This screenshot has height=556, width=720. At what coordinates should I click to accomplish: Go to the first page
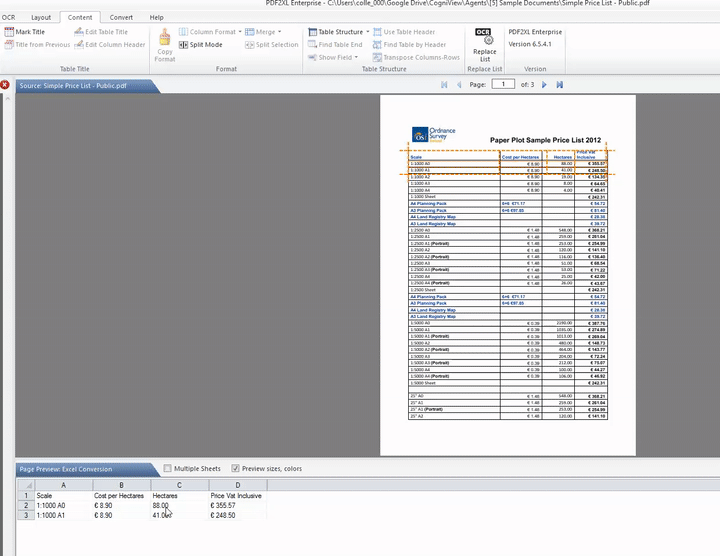pos(444,86)
